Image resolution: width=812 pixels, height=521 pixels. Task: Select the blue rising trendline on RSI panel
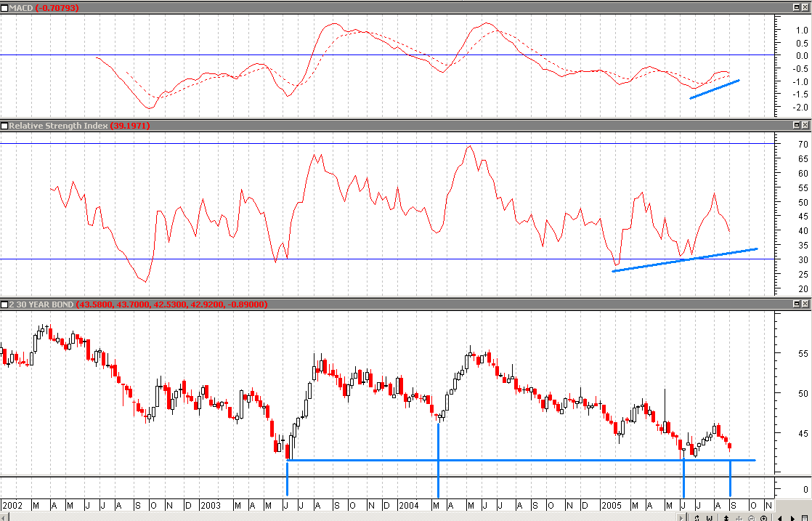(x=685, y=260)
